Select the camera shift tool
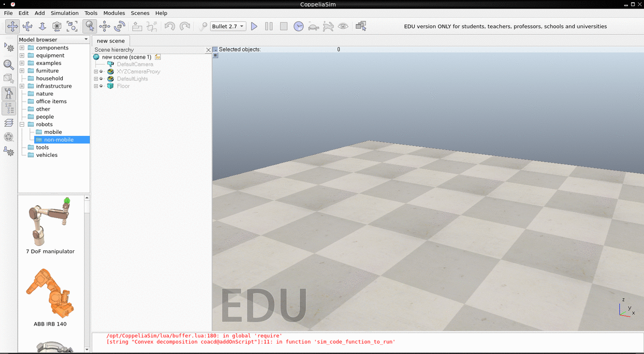This screenshot has width=644, height=354. point(42,26)
